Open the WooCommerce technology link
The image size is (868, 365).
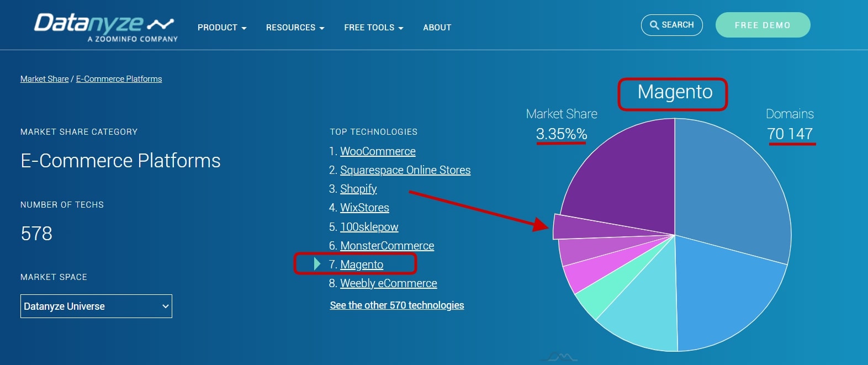click(x=378, y=151)
